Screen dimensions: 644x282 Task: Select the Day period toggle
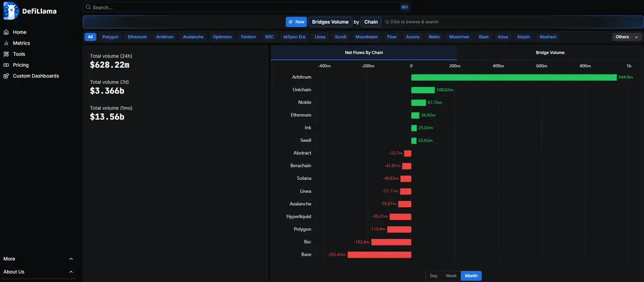coord(433,276)
